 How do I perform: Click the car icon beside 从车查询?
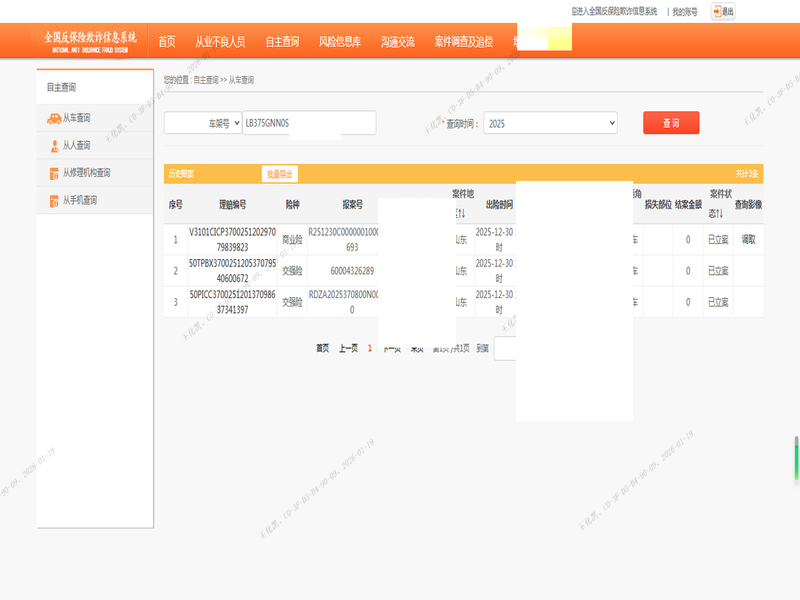point(53,118)
